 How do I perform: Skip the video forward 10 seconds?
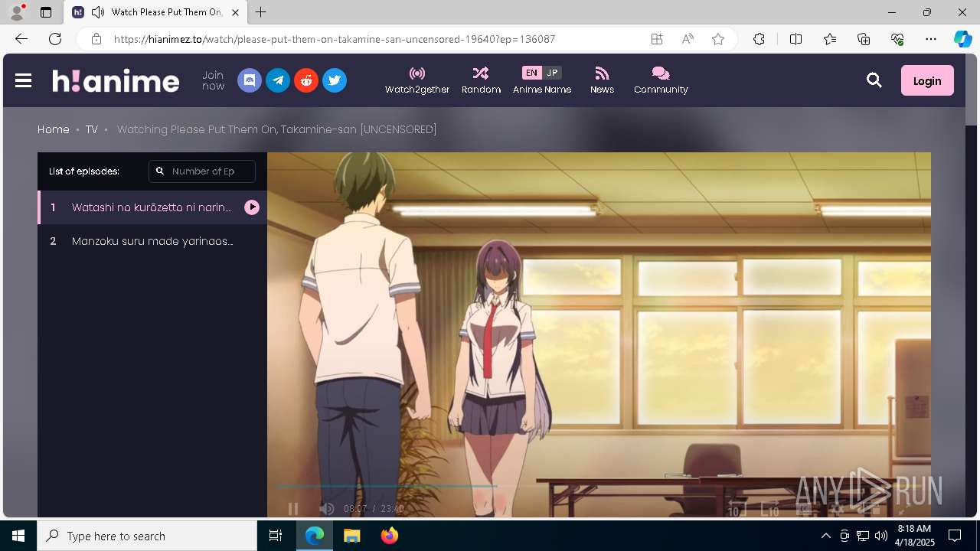coord(769,509)
